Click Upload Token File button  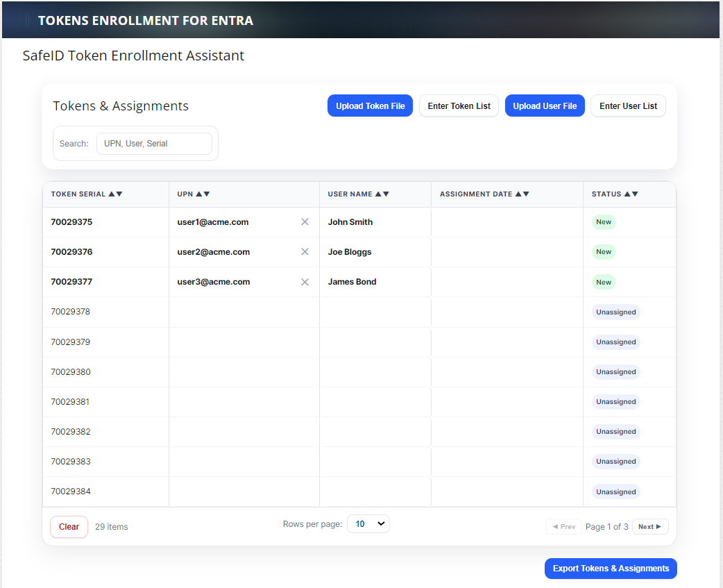[371, 106]
